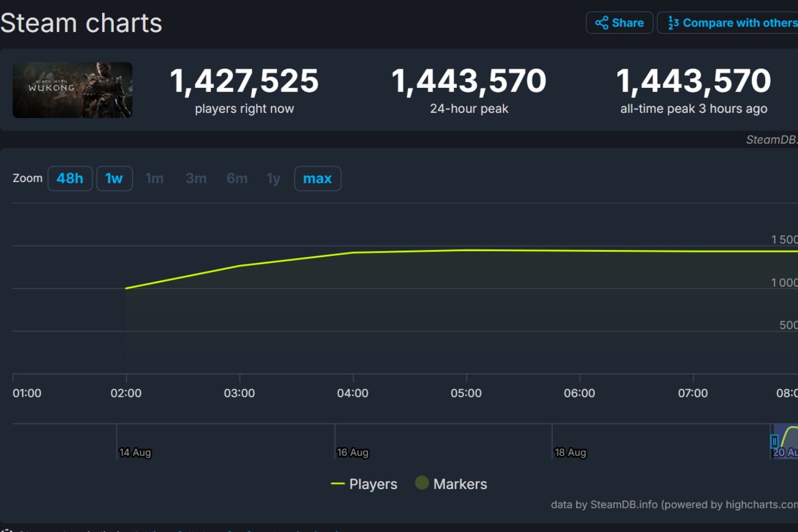This screenshot has height=532, width=798.
Task: Click the Black Myth Wukong game thumbnail
Action: click(x=72, y=90)
